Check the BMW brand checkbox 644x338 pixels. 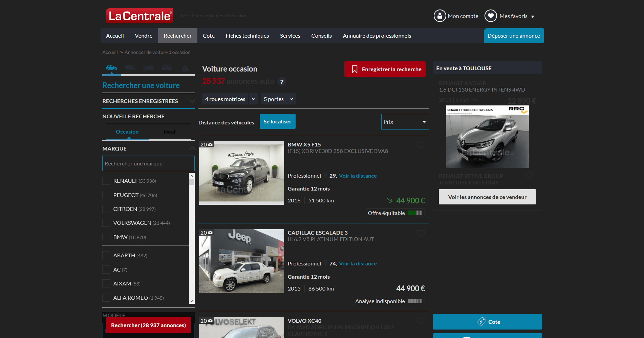pos(106,237)
